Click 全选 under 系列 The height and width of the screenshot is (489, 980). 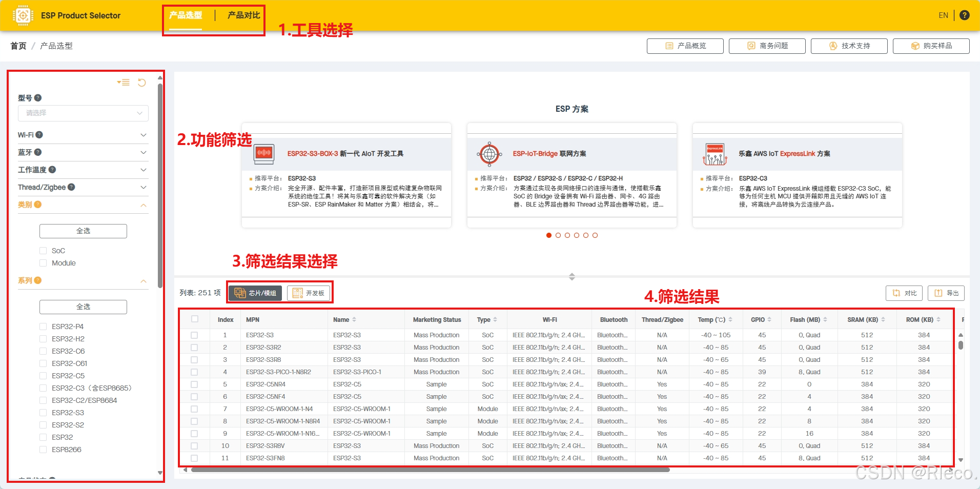pyautogui.click(x=83, y=307)
